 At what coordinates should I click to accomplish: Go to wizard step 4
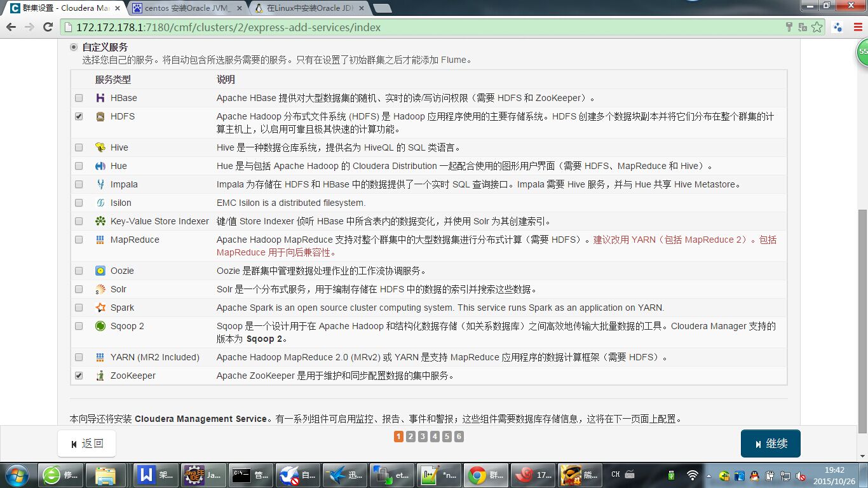pos(435,437)
